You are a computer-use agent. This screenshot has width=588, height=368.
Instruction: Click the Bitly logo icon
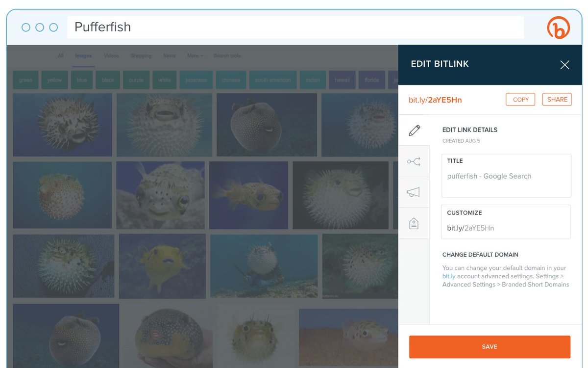pyautogui.click(x=559, y=27)
